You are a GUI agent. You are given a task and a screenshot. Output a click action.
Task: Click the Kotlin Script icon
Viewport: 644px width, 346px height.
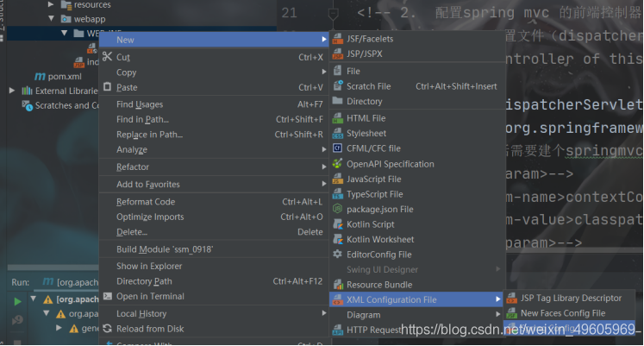coord(338,224)
